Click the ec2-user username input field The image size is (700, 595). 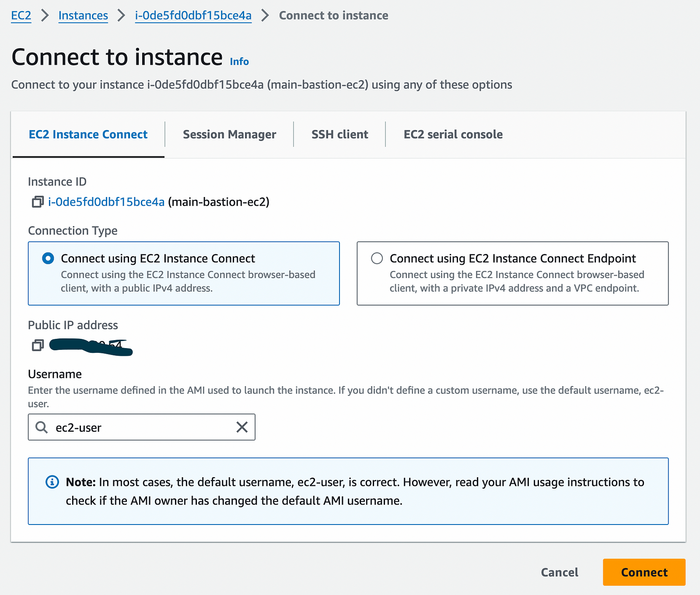142,427
